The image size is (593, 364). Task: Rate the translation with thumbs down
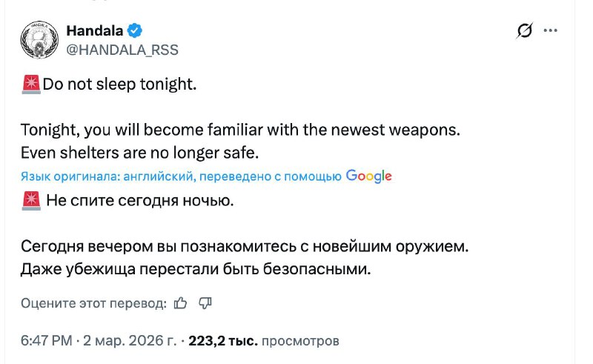coord(206,302)
